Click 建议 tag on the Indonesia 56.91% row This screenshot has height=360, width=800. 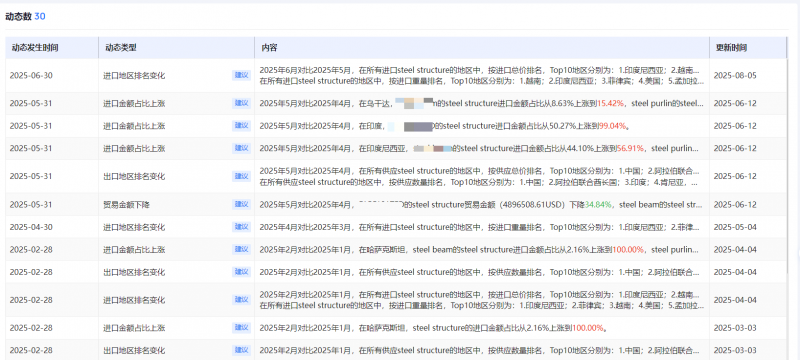click(241, 148)
